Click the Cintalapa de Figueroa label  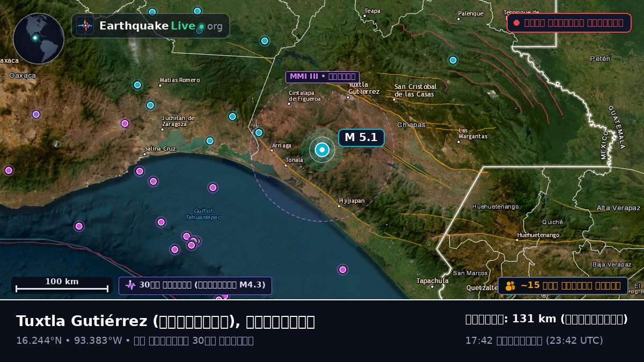[305, 95]
